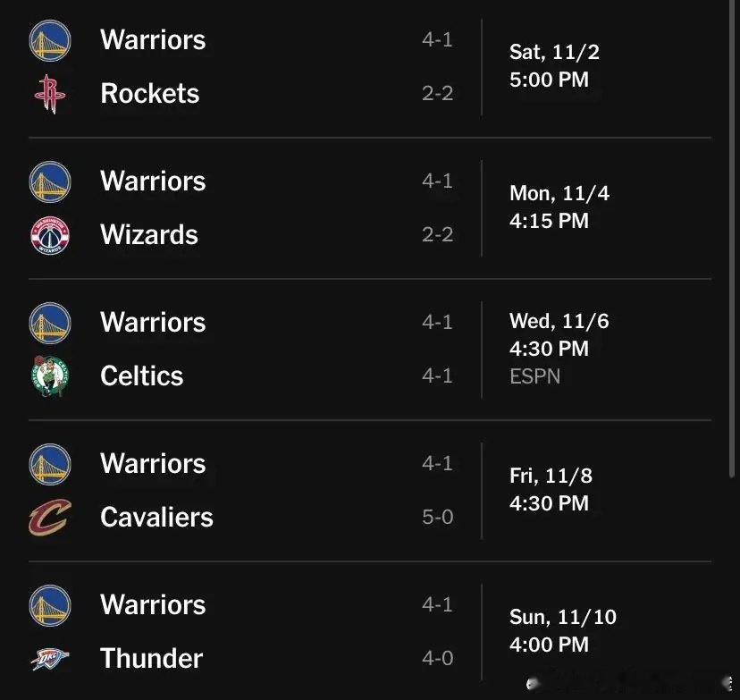Click the ESPN broadcast label
The height and width of the screenshot is (700, 740).
534,376
